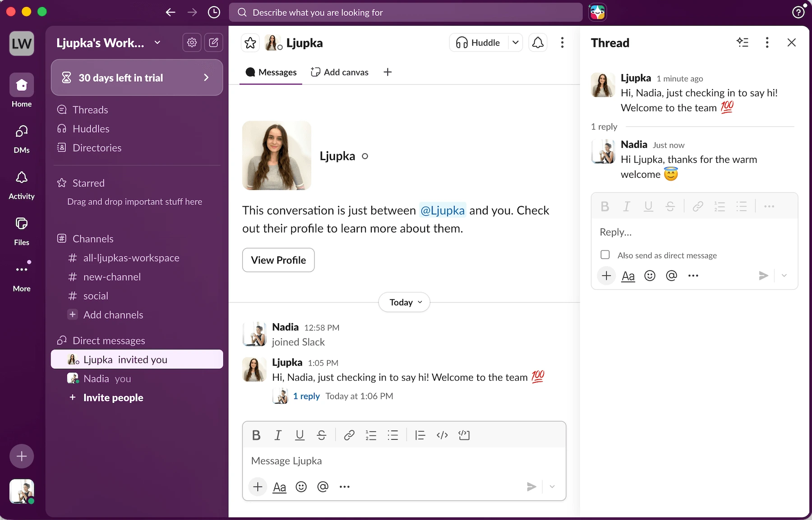This screenshot has width=812, height=520.
Task: Mention someone in main composer
Action: point(323,487)
